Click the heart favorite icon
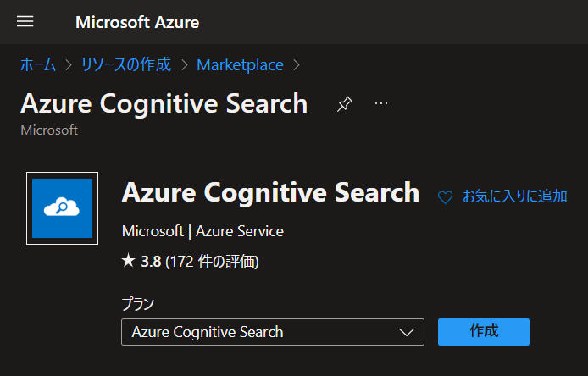Image resolution: width=588 pixels, height=376 pixels. click(445, 197)
